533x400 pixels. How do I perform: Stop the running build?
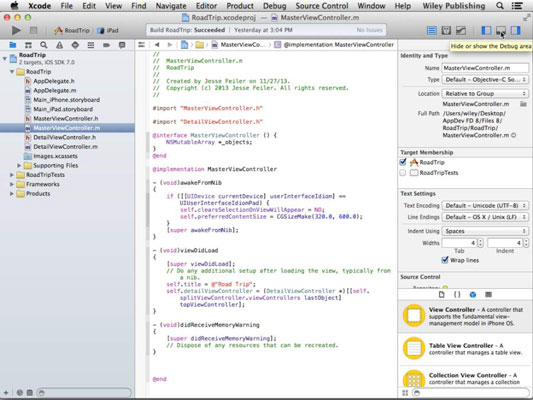point(33,30)
